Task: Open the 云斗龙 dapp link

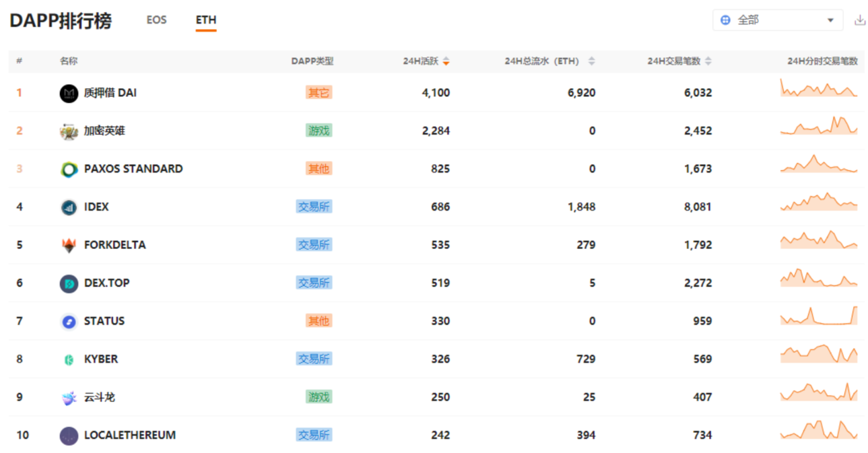Action: (x=100, y=397)
